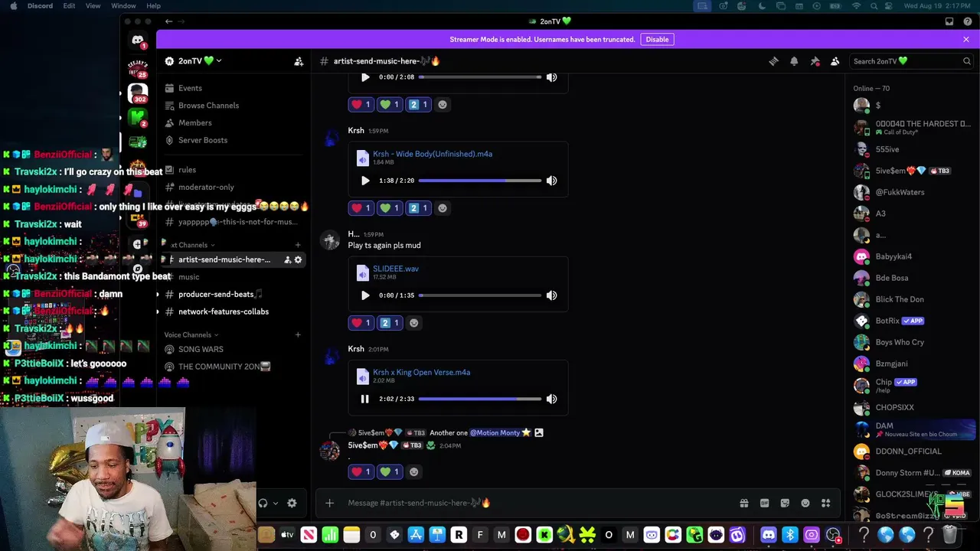Open settings gear for artist-send-music-here channel
980x551 pixels.
pyautogui.click(x=298, y=259)
